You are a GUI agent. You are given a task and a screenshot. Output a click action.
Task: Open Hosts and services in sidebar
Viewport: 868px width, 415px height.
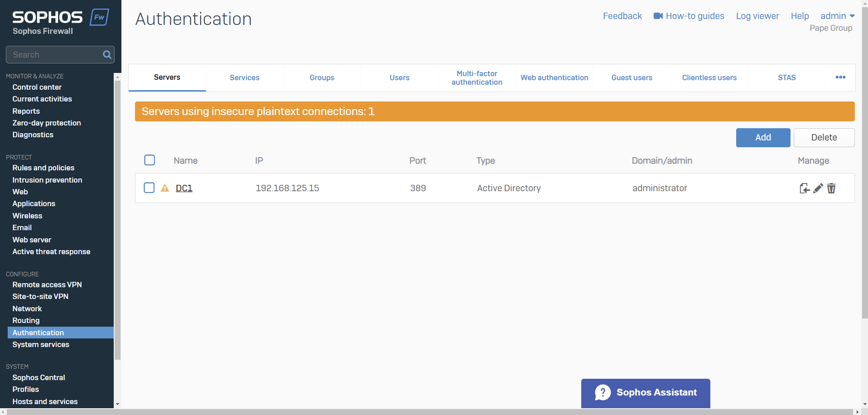[45, 401]
